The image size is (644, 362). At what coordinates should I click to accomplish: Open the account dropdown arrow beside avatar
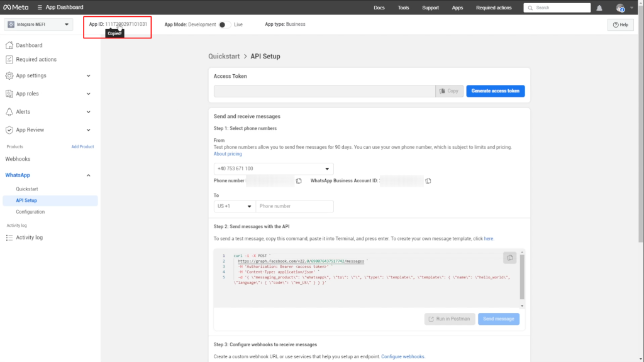click(631, 8)
